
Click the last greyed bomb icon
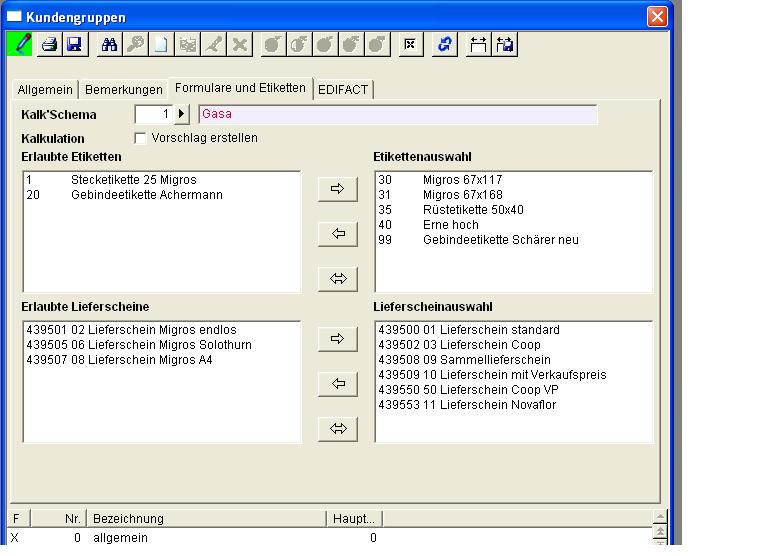click(377, 45)
